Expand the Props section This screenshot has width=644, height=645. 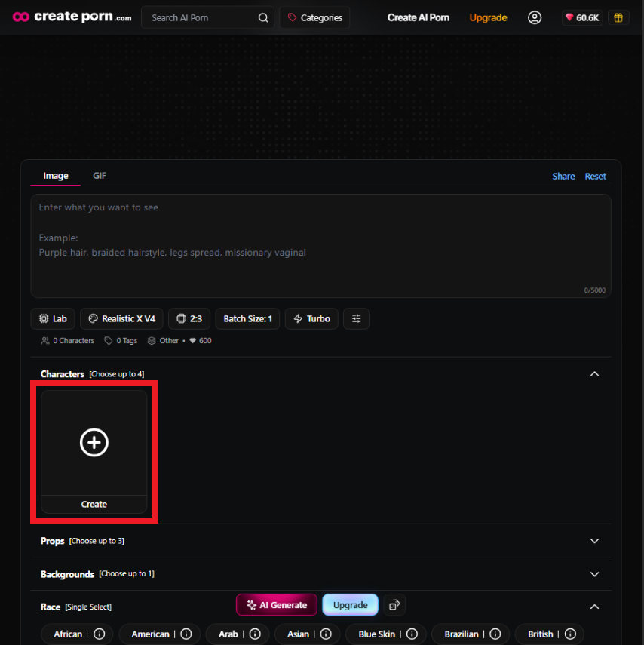pos(594,541)
